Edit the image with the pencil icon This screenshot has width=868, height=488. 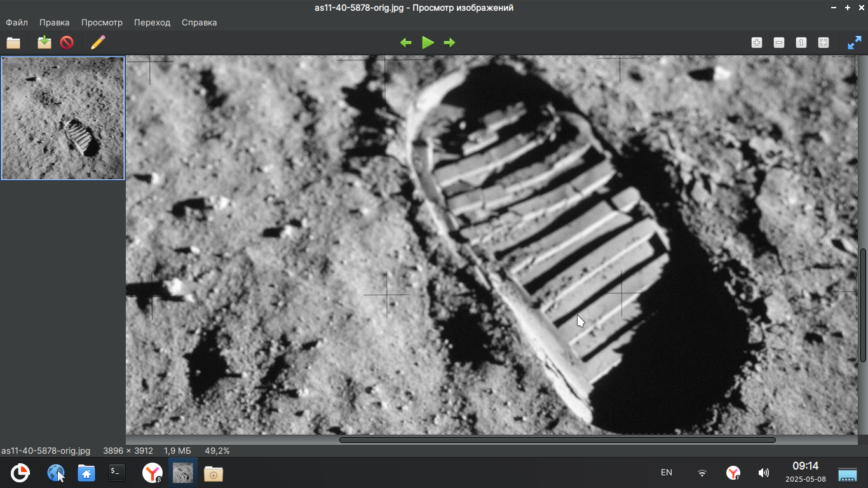98,43
